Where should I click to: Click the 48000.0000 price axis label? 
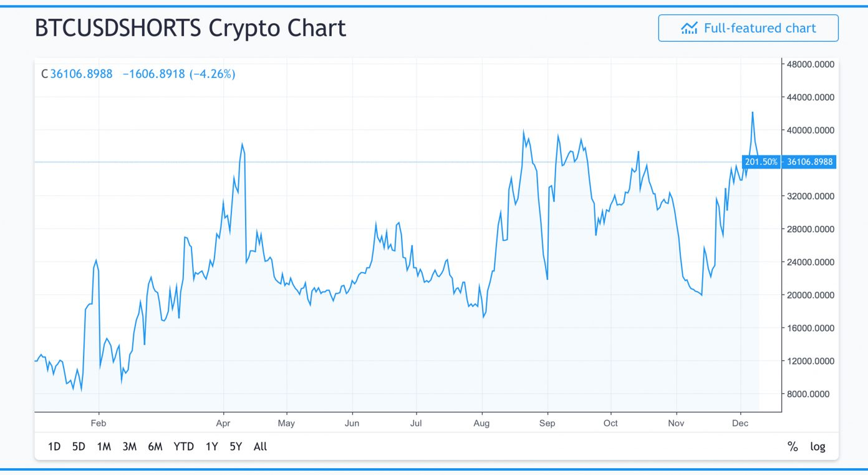tap(809, 64)
